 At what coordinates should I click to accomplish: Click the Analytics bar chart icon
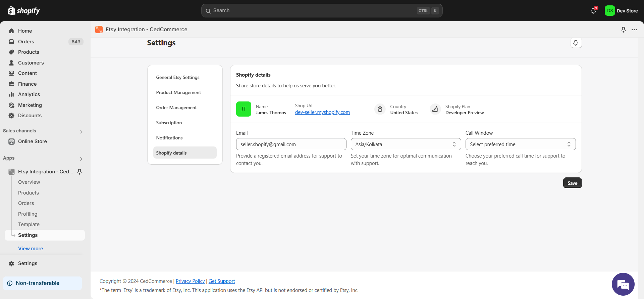click(x=11, y=94)
